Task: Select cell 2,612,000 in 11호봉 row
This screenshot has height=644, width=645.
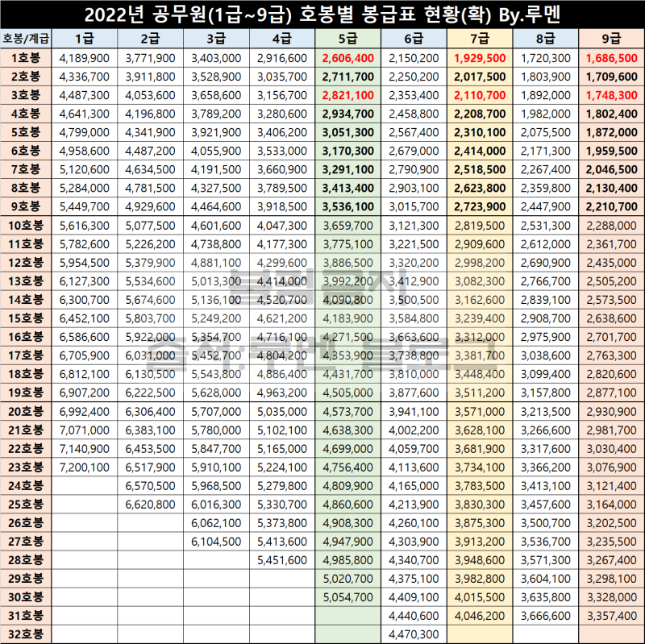Action: pos(546,244)
